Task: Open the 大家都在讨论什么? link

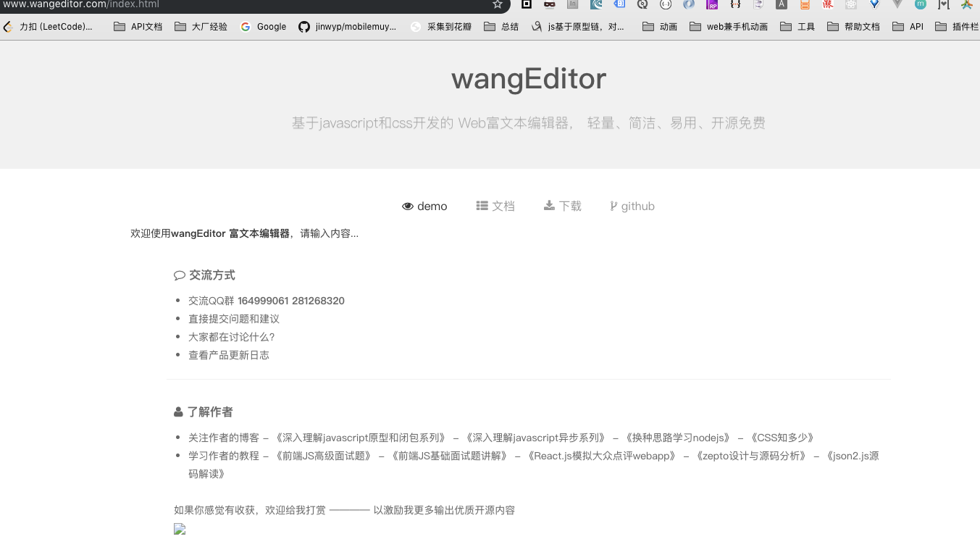Action: coord(232,337)
